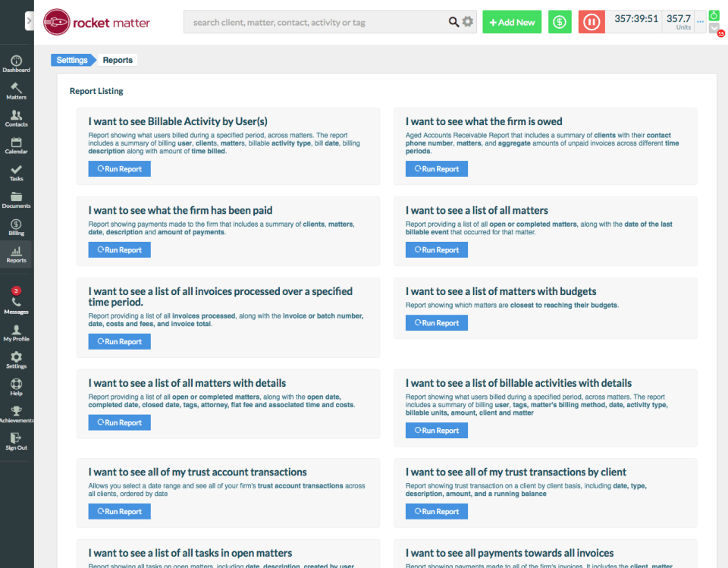Expand the collapsed sidebar arrow
Viewport: 728px width, 568px height.
point(29,20)
